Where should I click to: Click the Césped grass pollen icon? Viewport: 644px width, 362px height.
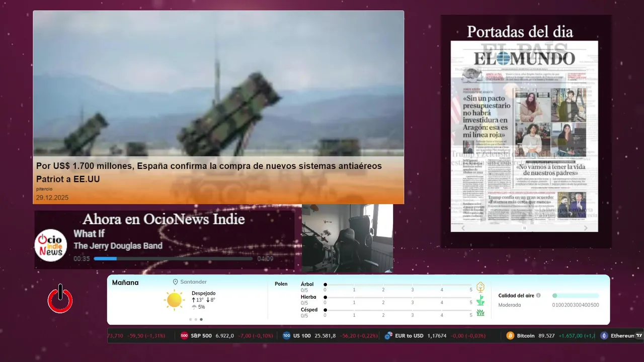coord(480,313)
